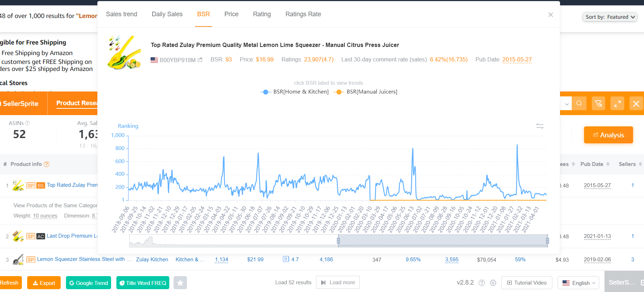
Task: Click the left handle of date range slider
Action: click(x=338, y=241)
